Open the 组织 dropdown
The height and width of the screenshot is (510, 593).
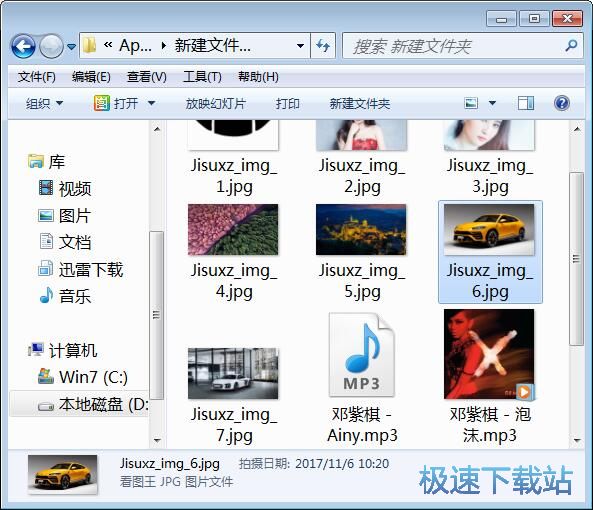coord(44,103)
